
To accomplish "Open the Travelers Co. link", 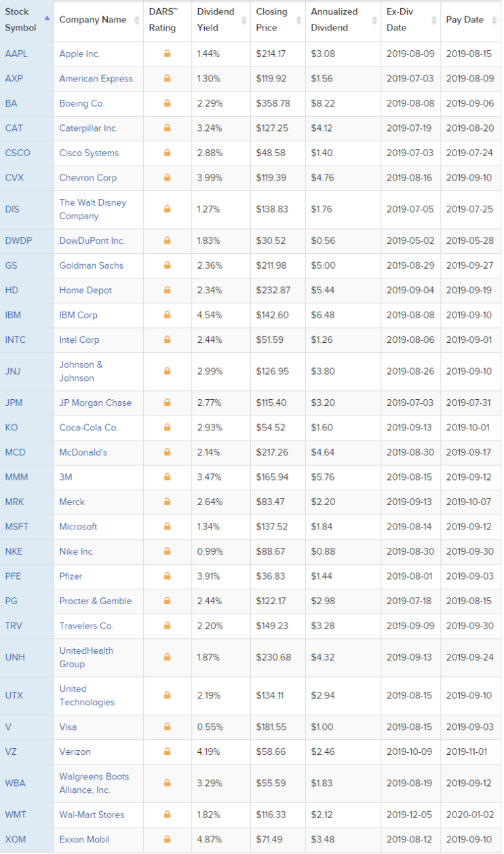I will tap(86, 626).
